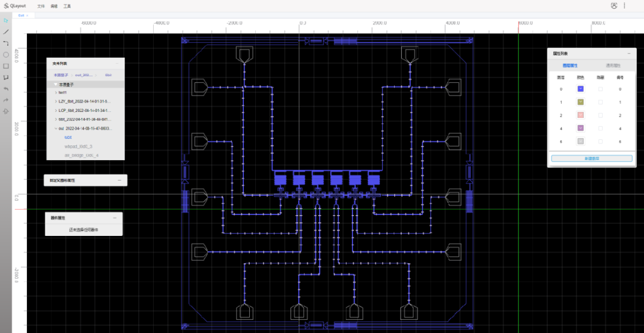Image resolution: width=644 pixels, height=333 pixels.
Task: Click the redo arrow icon
Action: tap(6, 100)
